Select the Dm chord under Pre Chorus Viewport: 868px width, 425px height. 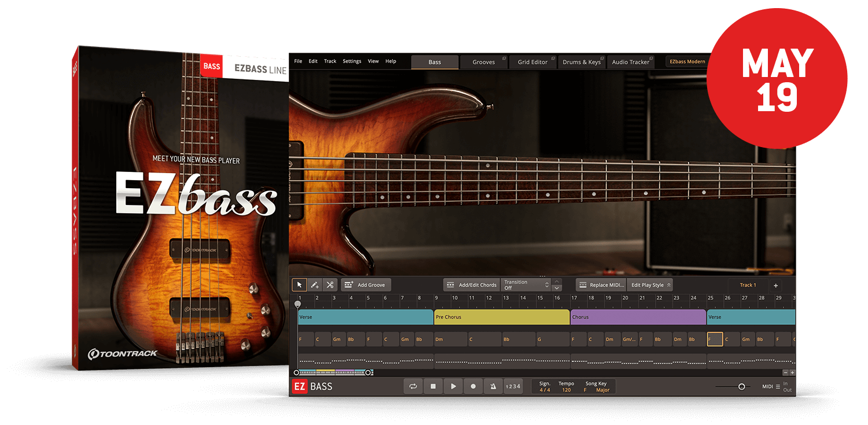point(451,339)
